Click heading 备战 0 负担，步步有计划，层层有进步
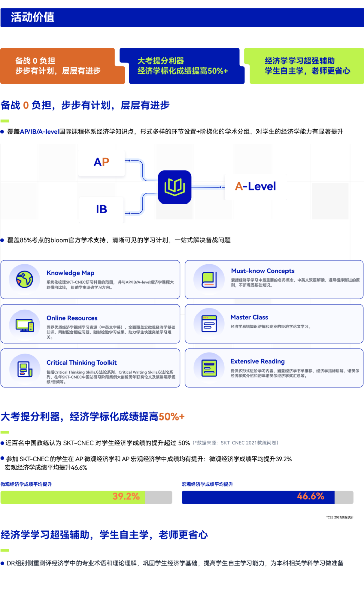Image resolution: width=364 pixels, height=595 pixels. [x=85, y=105]
